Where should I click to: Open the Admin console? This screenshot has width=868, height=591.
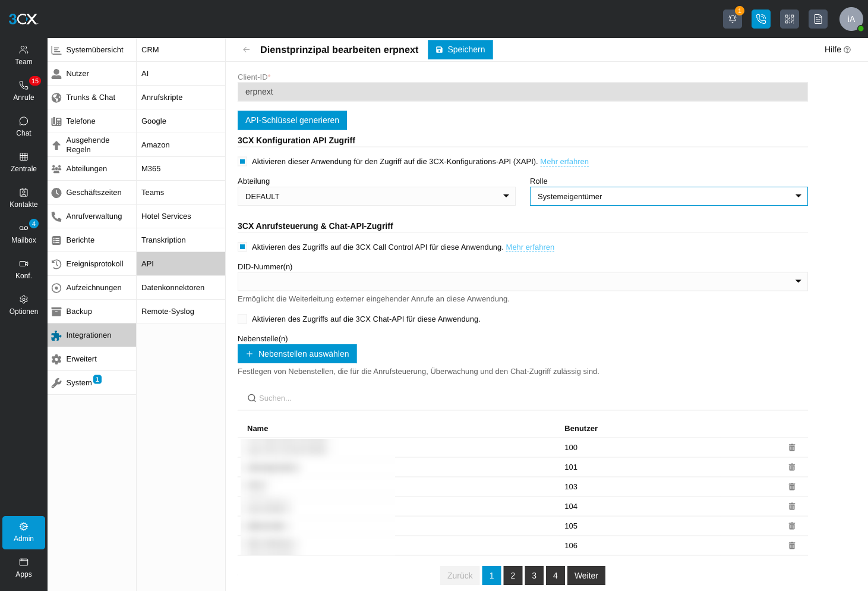pyautogui.click(x=24, y=533)
